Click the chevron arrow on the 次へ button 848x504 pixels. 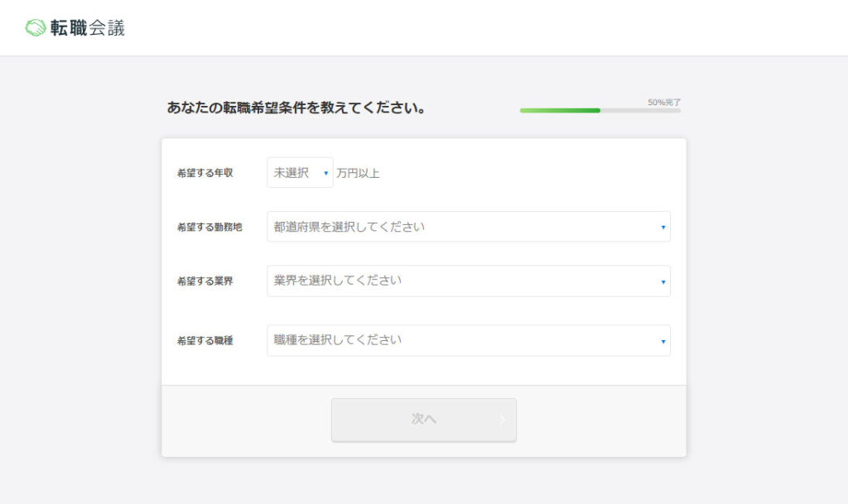tap(502, 420)
